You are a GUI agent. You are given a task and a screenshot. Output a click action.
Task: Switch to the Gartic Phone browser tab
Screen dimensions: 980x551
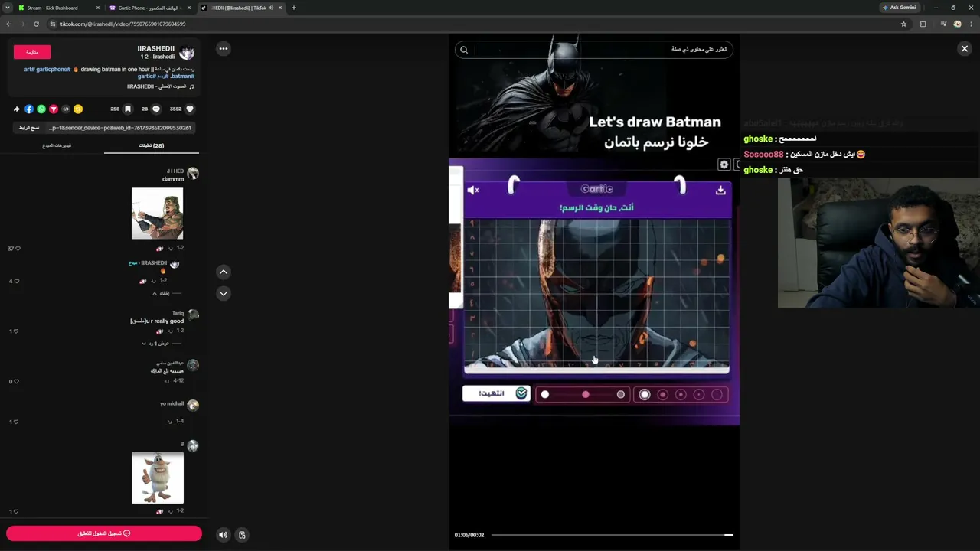(149, 8)
